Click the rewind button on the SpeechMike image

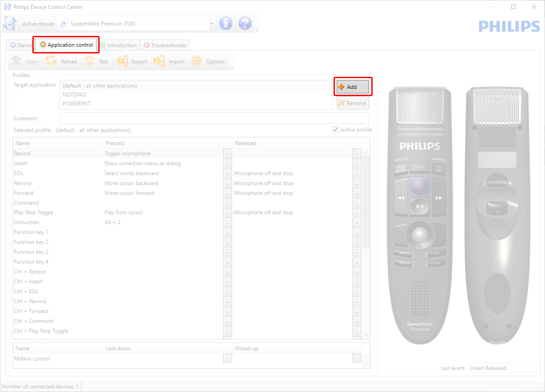click(x=401, y=197)
